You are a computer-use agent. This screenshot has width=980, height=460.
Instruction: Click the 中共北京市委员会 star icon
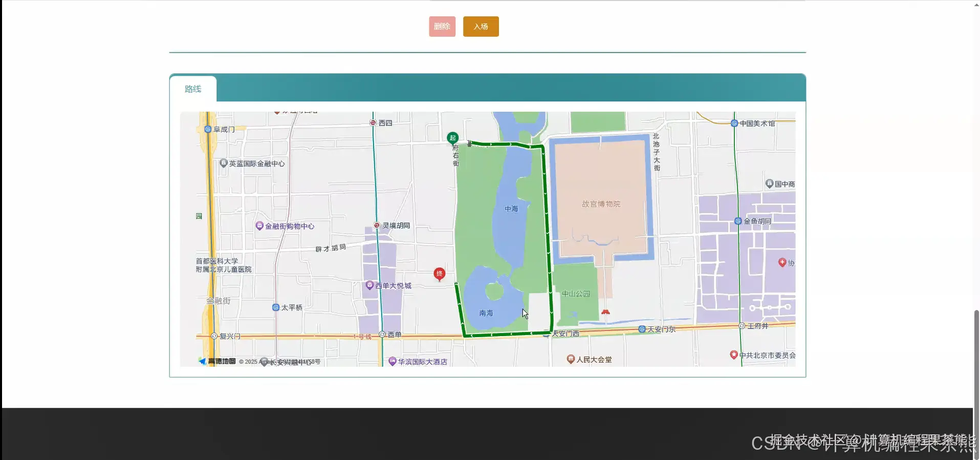click(x=733, y=354)
